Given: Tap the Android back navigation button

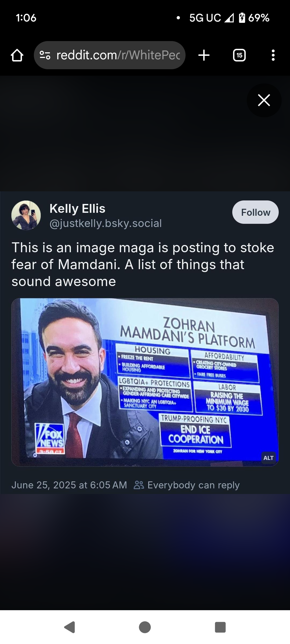Looking at the screenshot, I should click(x=70, y=627).
